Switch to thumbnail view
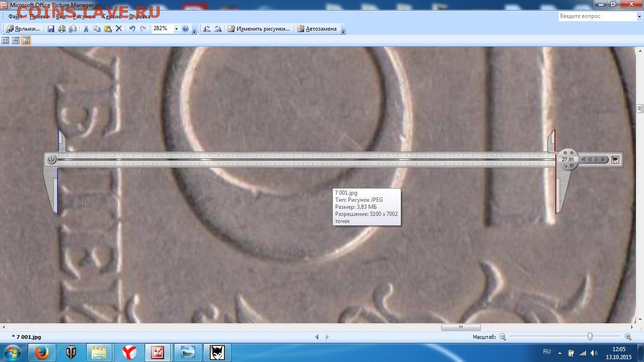 [5, 41]
